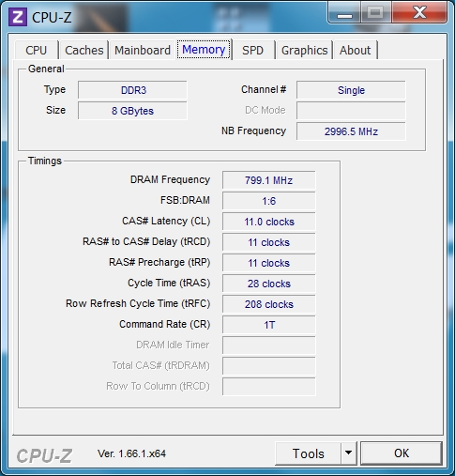Click the OK button
Viewport: 455px width, 476px height.
402,453
